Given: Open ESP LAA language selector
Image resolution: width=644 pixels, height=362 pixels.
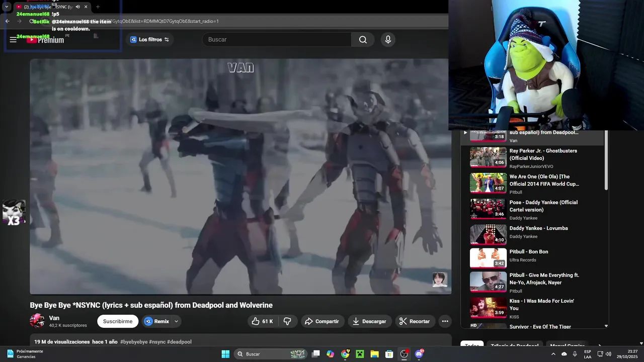Looking at the screenshot, I should [x=588, y=354].
